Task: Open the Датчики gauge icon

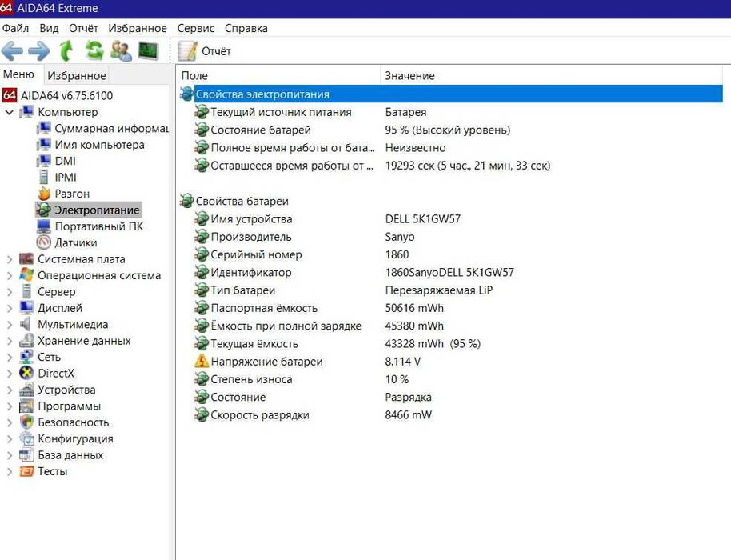Action: (x=43, y=242)
